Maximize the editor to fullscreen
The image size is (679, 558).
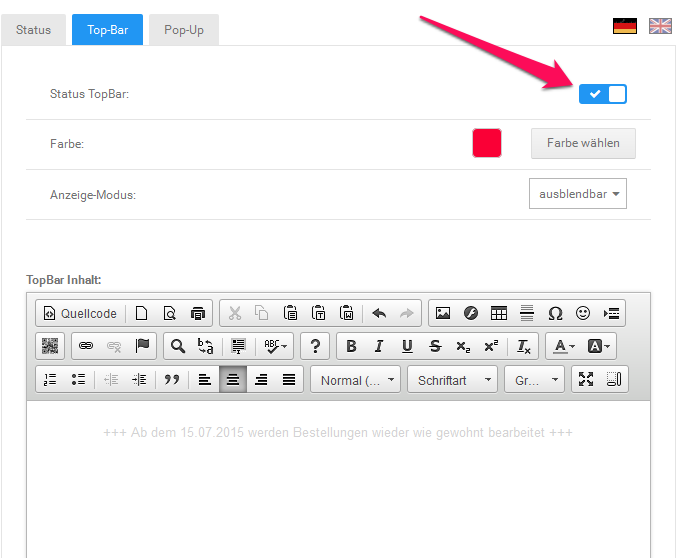tap(586, 380)
